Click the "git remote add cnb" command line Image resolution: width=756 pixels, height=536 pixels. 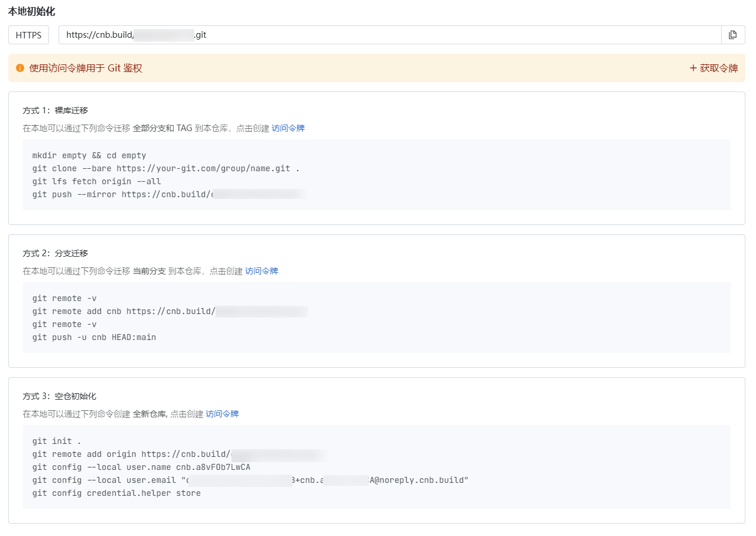170,311
